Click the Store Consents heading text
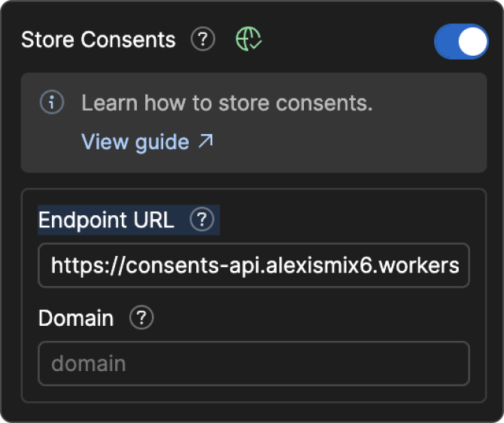The width and height of the screenshot is (504, 423). [x=99, y=40]
